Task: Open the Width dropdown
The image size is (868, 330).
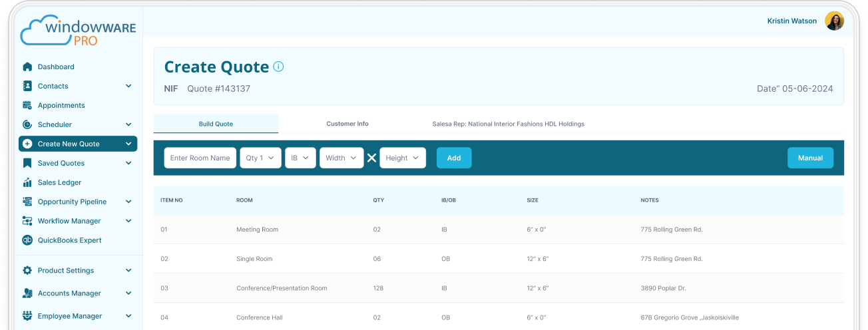Action: (x=341, y=158)
